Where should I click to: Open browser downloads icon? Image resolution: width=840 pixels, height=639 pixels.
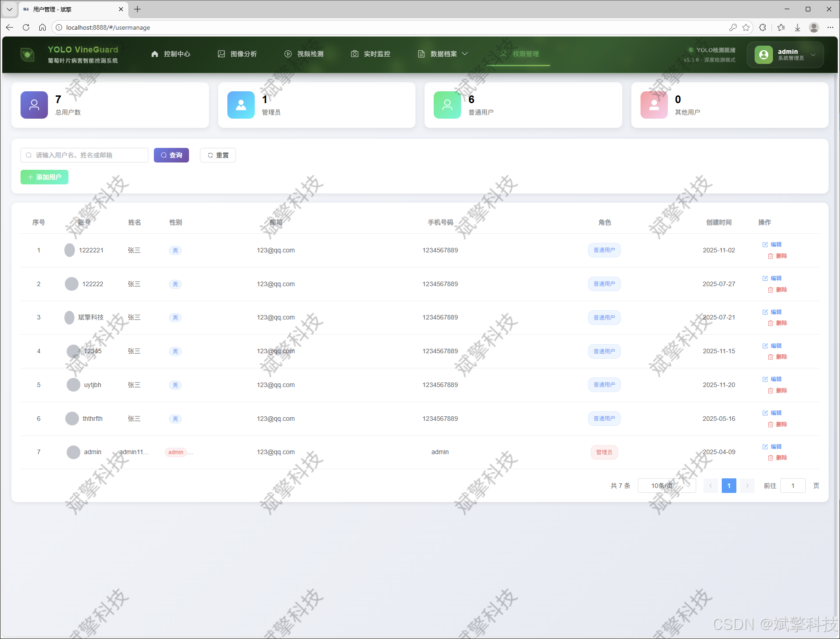798,27
